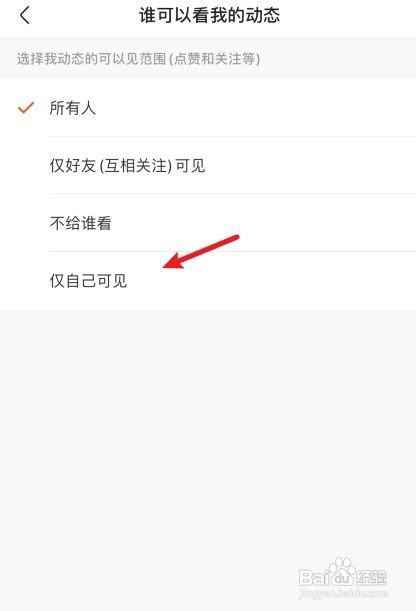The width and height of the screenshot is (416, 611).
Task: Click the orange checkmark beside 所有人
Action: click(26, 108)
